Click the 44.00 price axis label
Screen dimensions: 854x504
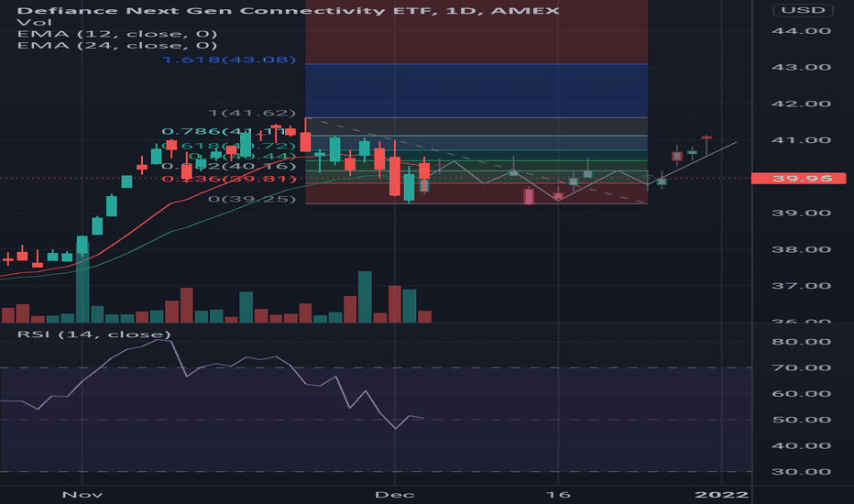click(x=801, y=30)
